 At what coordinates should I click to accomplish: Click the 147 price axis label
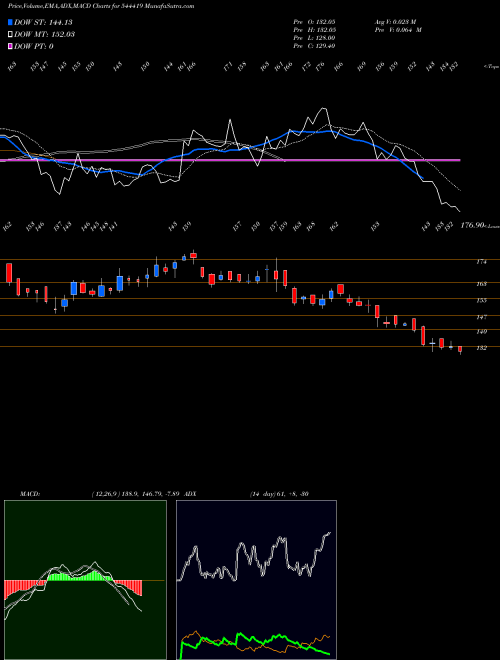tap(481, 317)
